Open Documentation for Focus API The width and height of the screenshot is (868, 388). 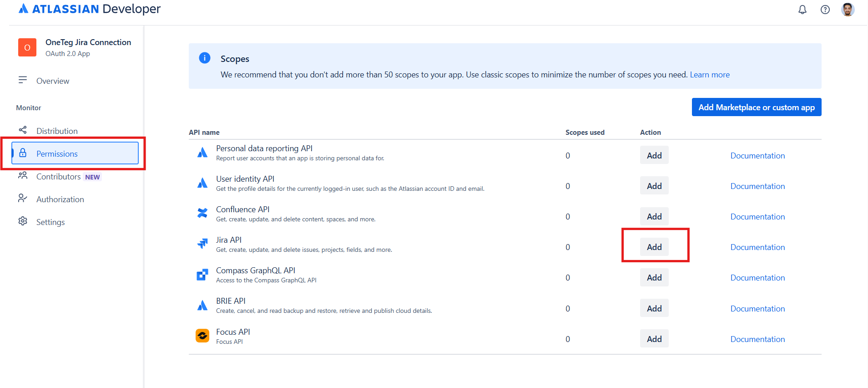click(757, 339)
